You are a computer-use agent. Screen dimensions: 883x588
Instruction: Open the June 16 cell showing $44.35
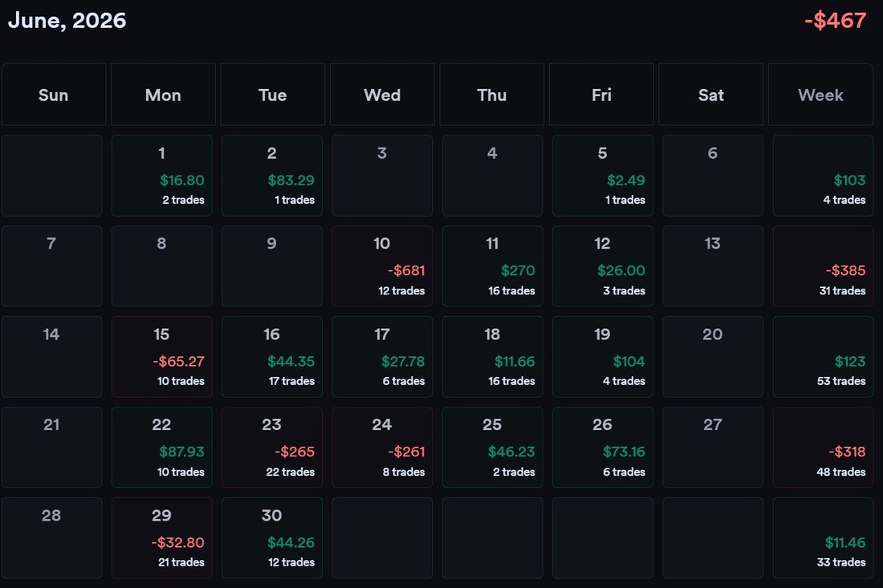coord(272,357)
